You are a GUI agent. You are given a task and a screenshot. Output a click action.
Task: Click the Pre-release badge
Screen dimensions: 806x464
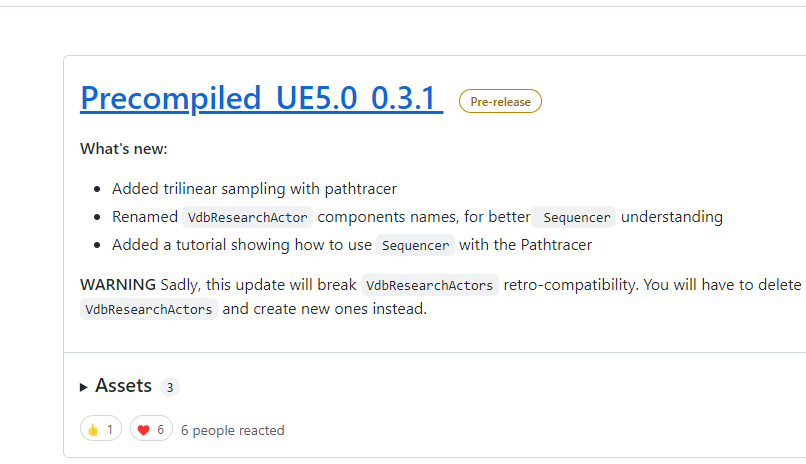[500, 101]
